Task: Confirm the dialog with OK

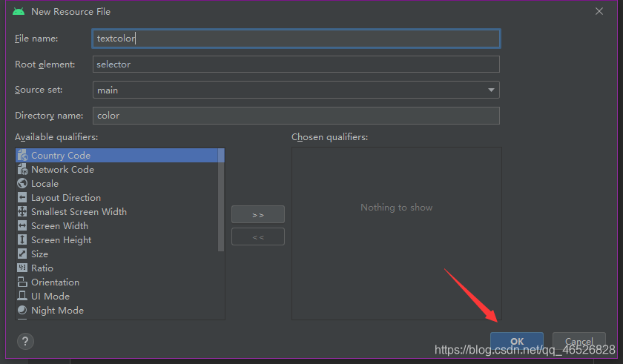Action: pyautogui.click(x=517, y=341)
